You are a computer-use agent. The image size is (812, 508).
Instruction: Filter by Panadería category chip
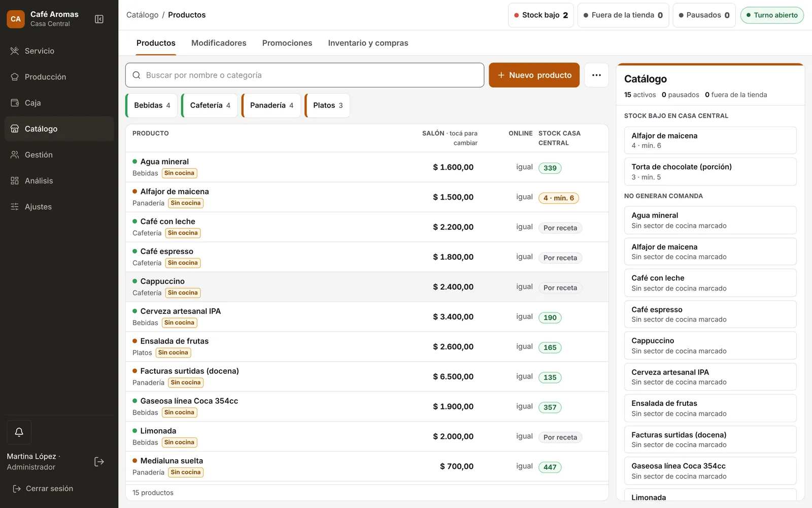coord(272,106)
